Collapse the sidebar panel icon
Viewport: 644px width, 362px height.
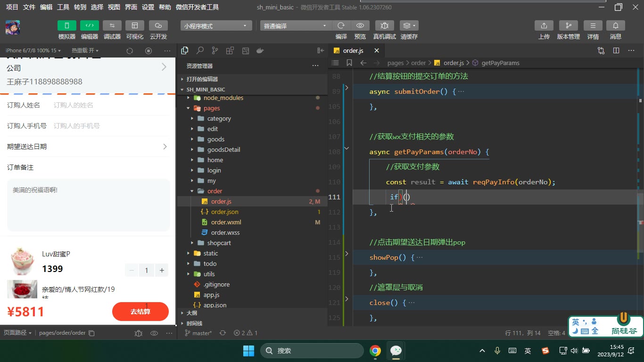[321, 50]
